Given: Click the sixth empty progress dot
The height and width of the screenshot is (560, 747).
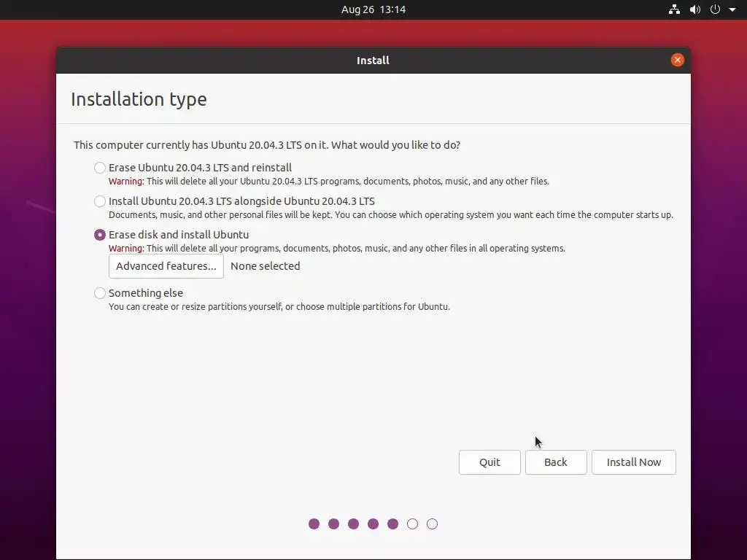Looking at the screenshot, I should 413,524.
